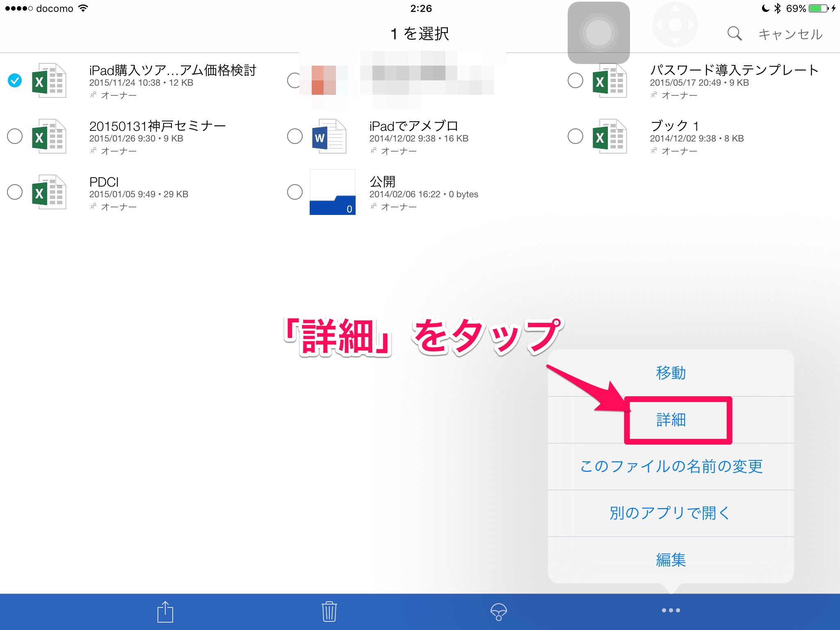Tap the PDCI Excel file icon
This screenshot has width=840, height=630.
pyautogui.click(x=49, y=192)
